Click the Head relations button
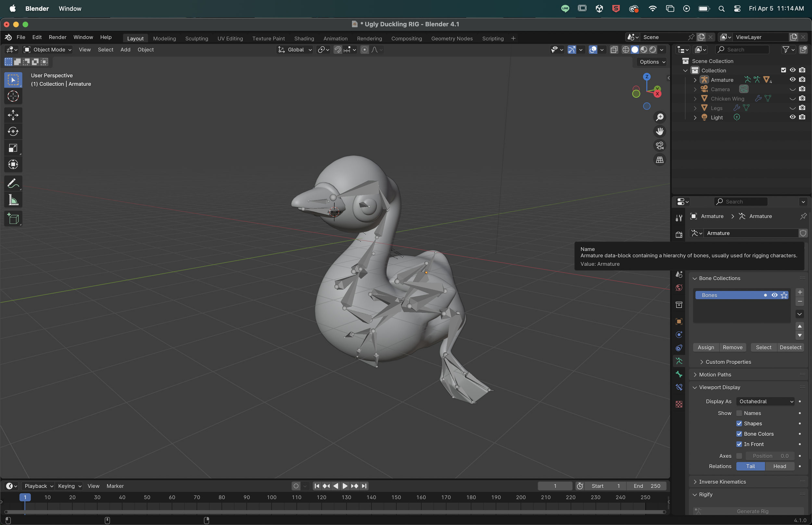This screenshot has height=525, width=812. (x=780, y=466)
